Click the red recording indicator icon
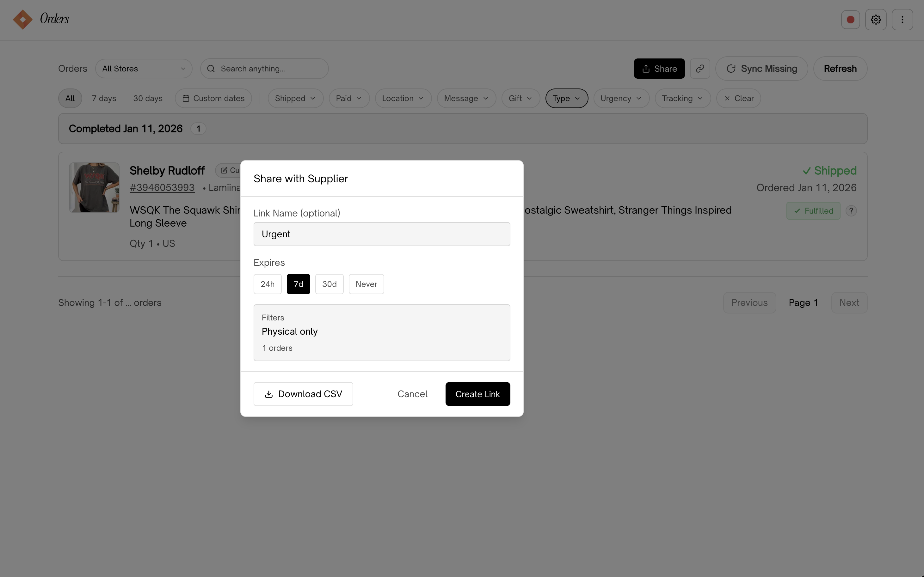Screen dimensions: 924x577 click(850, 19)
